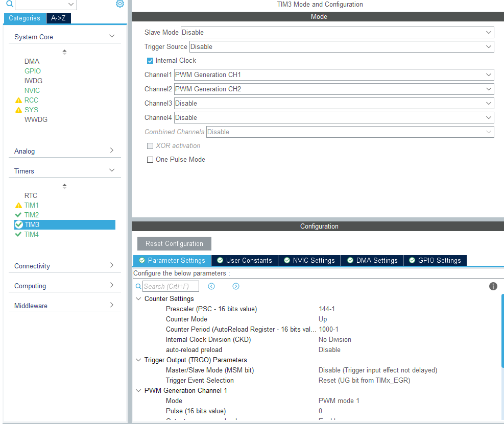Open the GPIO Settings tab
This screenshot has width=504, height=425.
[x=435, y=261]
